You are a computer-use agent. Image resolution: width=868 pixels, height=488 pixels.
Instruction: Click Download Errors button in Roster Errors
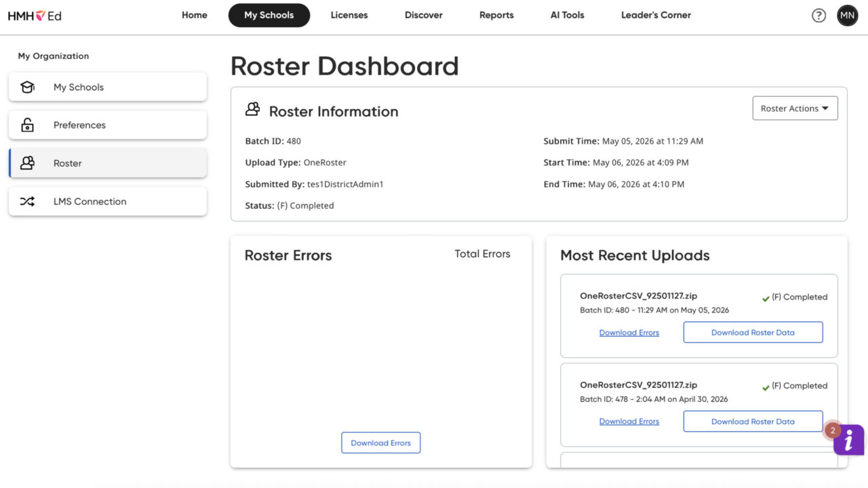click(380, 443)
